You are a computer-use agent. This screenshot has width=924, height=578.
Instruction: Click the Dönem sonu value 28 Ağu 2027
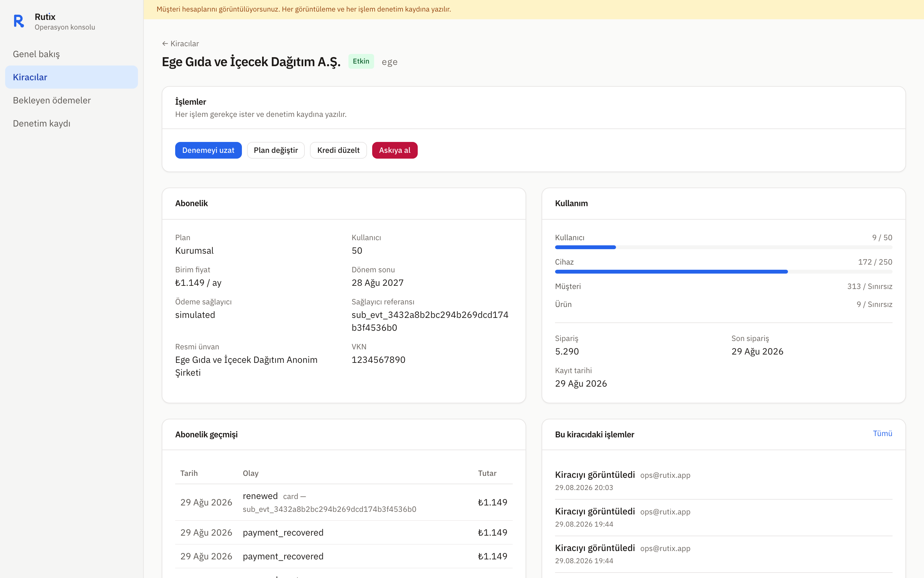pyautogui.click(x=378, y=283)
